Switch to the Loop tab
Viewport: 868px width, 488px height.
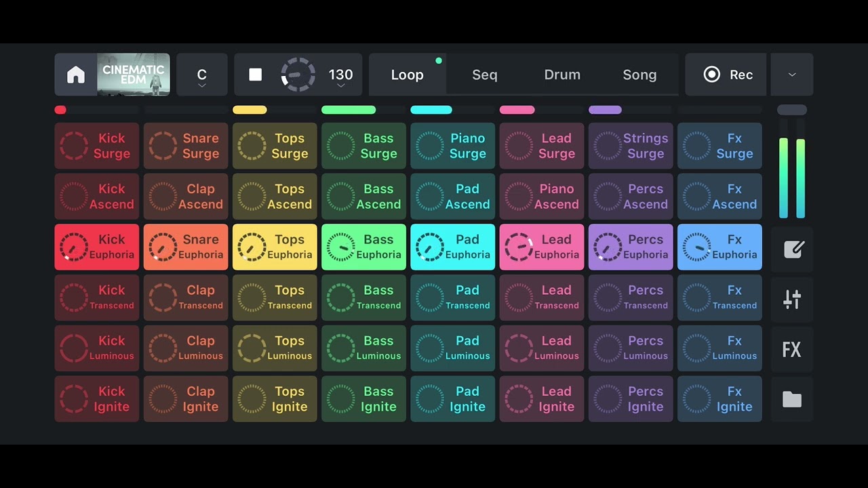tap(408, 75)
